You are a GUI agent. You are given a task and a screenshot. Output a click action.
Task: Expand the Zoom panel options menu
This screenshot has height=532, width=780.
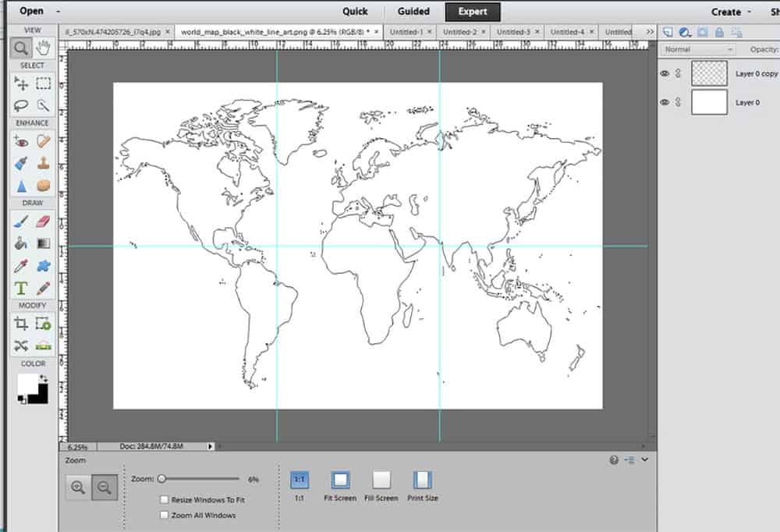(632, 460)
